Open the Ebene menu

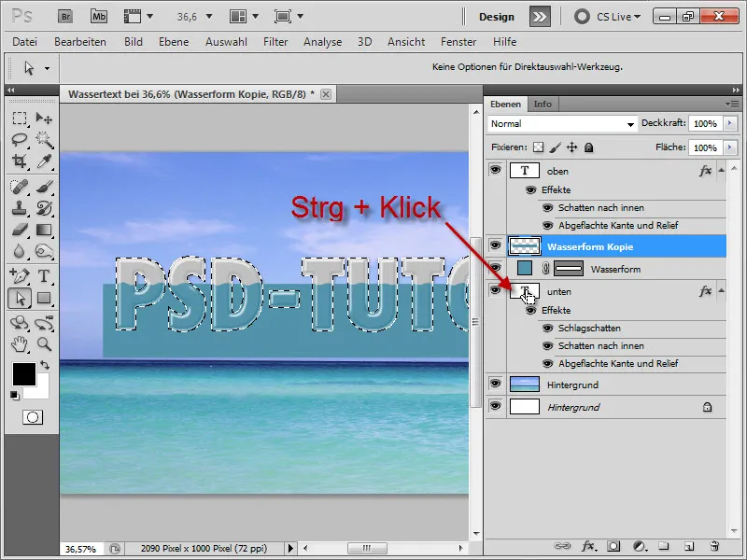[x=174, y=42]
